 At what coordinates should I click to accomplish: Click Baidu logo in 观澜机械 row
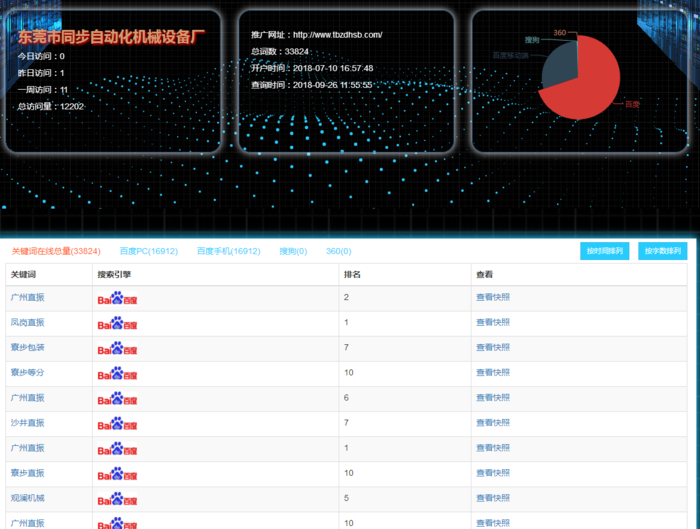[x=117, y=499]
